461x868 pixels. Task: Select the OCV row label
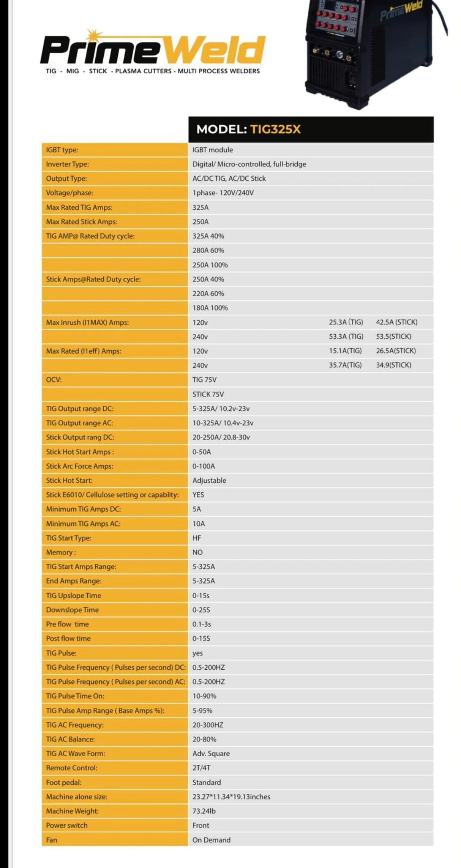pos(54,379)
